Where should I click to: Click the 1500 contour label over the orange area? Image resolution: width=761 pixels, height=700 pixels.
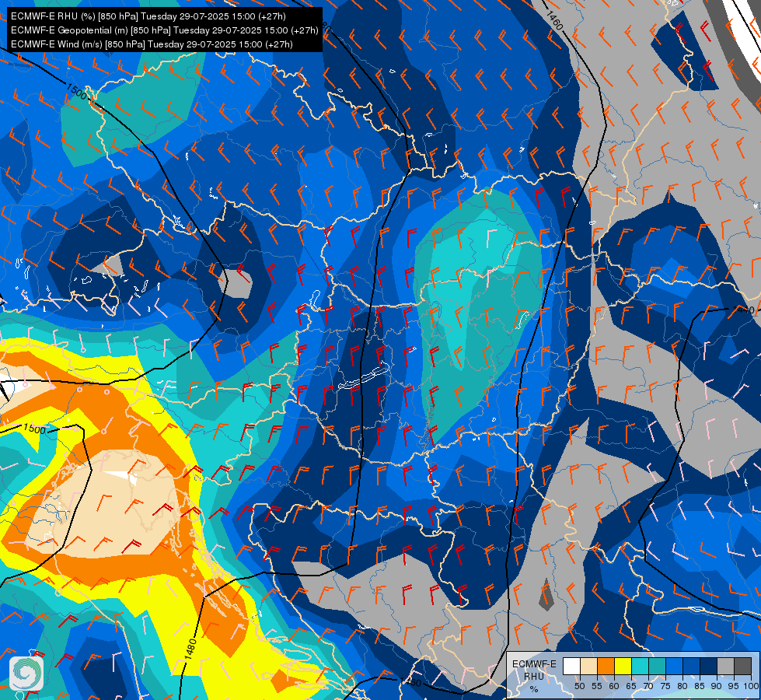click(x=34, y=429)
